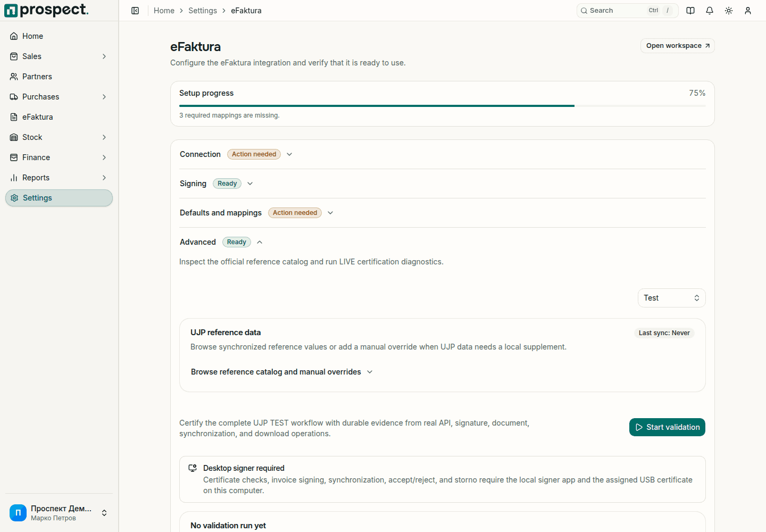Image resolution: width=766 pixels, height=532 pixels.
Task: Click the Stock warehouse icon
Action: click(x=14, y=137)
